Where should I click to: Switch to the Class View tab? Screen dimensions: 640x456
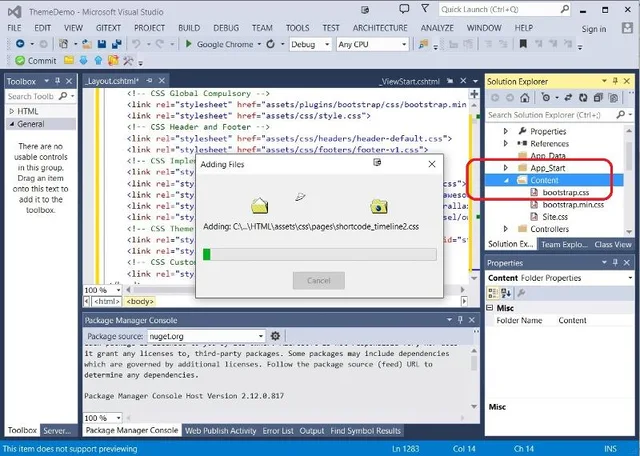(613, 244)
